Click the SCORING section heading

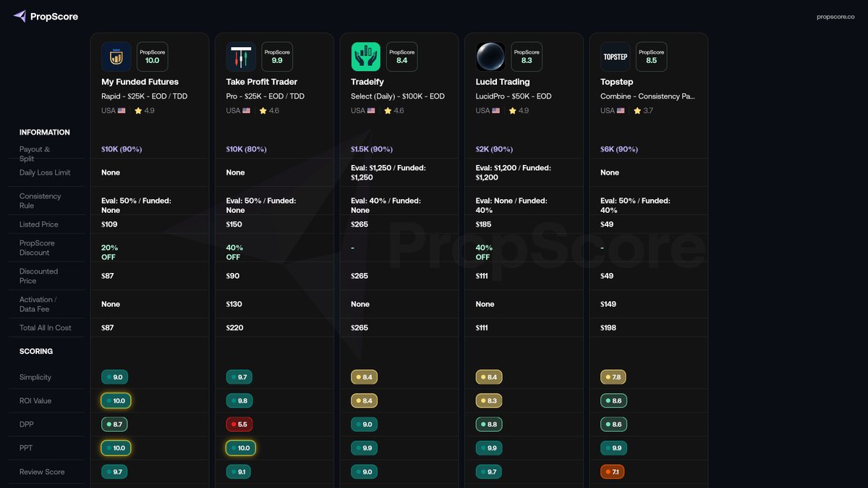click(x=36, y=351)
